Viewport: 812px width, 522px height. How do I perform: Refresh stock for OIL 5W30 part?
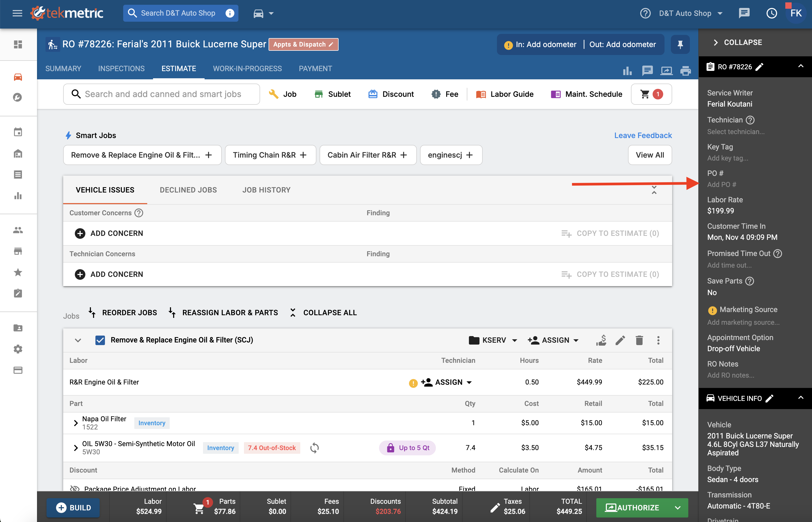point(314,448)
